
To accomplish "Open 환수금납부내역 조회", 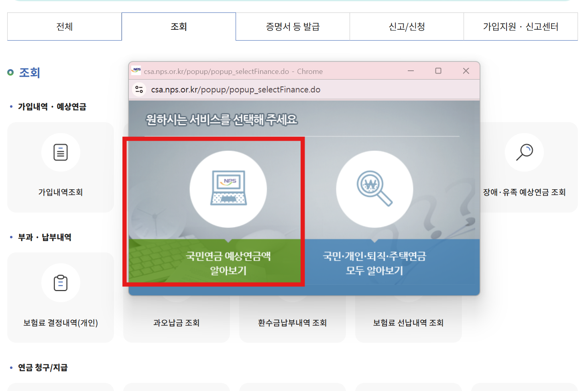I will pyautogui.click(x=292, y=323).
